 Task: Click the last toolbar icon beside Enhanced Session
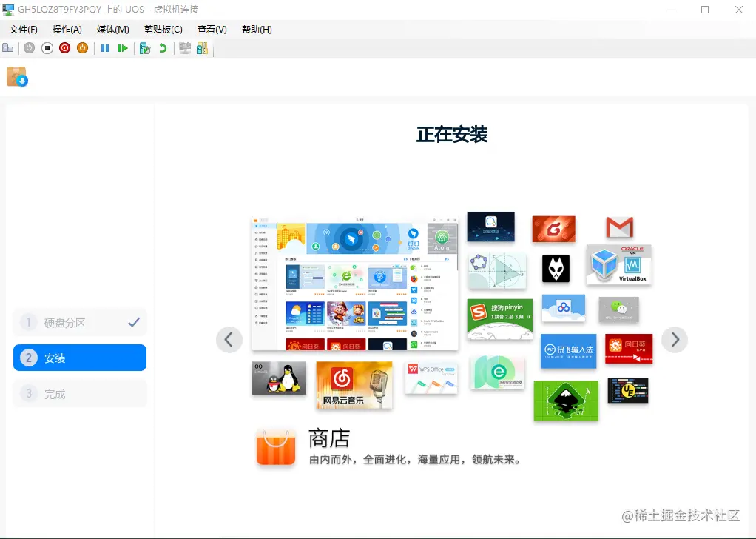coord(202,48)
